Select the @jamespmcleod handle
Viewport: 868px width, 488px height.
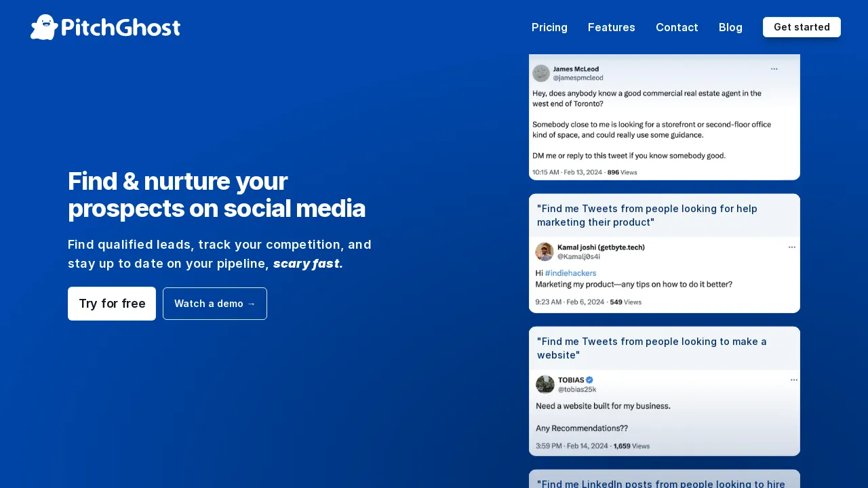click(578, 78)
